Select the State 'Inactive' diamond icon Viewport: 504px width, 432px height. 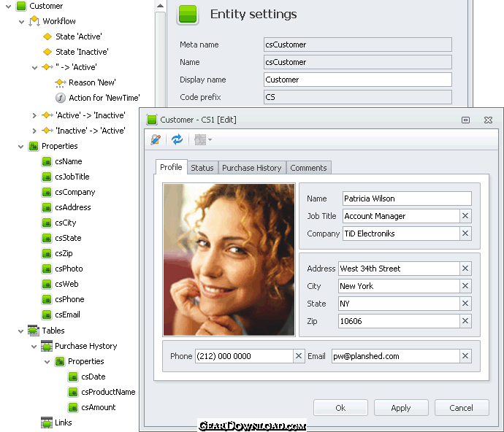click(47, 52)
